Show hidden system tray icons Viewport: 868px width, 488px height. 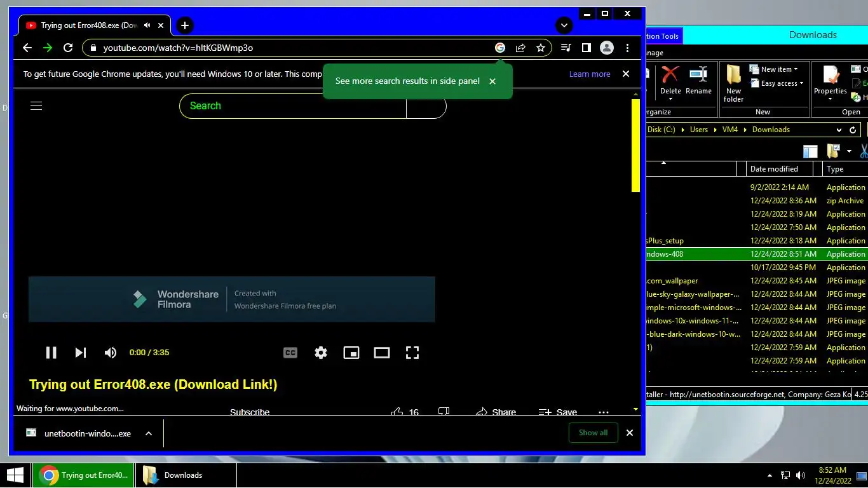[x=770, y=475]
